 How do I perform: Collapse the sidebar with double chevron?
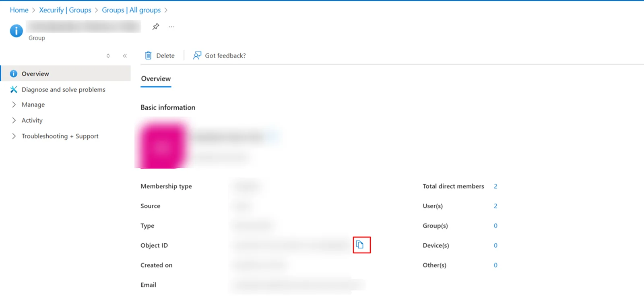pyautogui.click(x=125, y=56)
